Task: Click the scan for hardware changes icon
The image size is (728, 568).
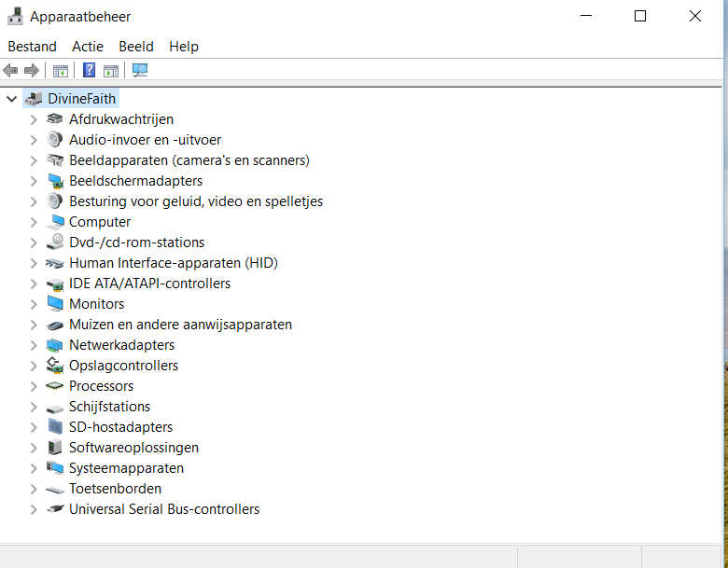Action: pos(140,71)
